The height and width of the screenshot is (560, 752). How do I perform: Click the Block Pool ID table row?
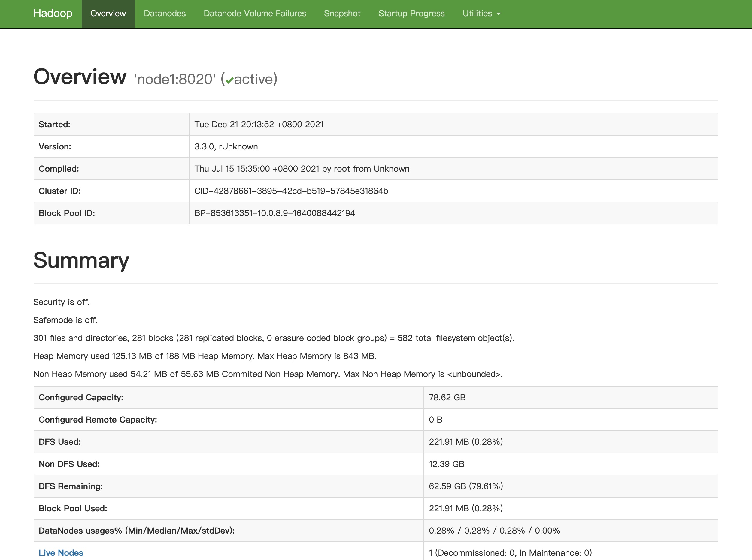pyautogui.click(x=275, y=213)
